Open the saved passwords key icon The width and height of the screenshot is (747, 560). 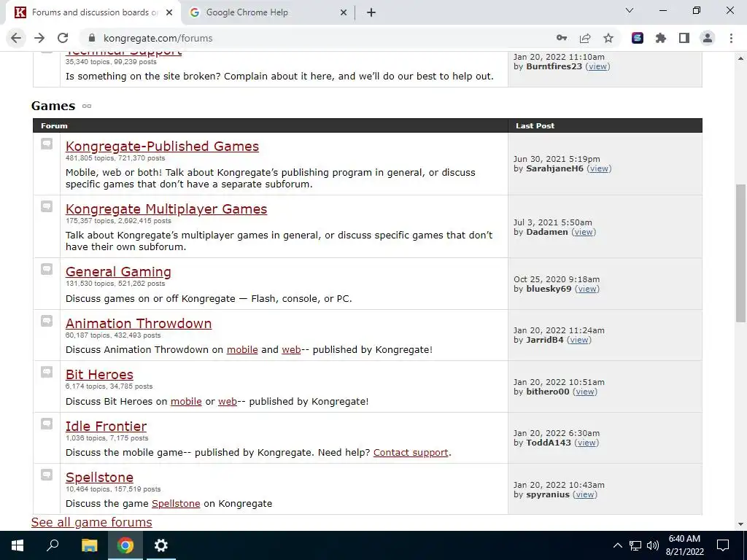point(562,38)
